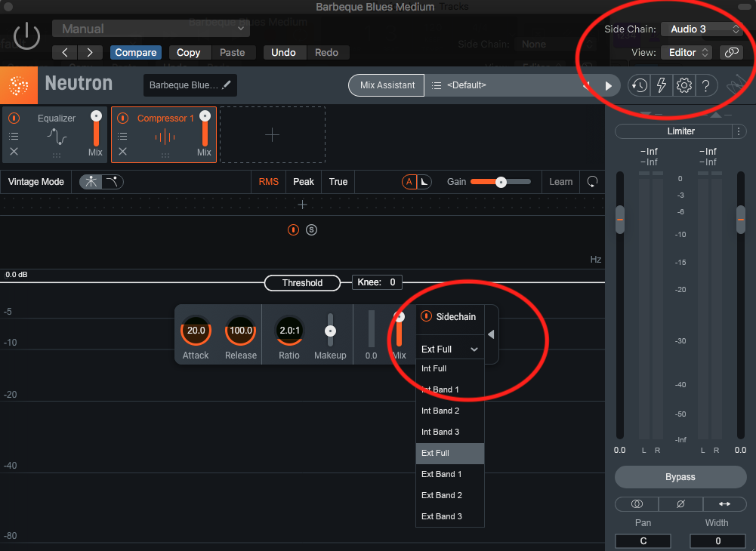The width and height of the screenshot is (756, 551).
Task: Remove the Equalizer module with X
Action: coord(14,152)
